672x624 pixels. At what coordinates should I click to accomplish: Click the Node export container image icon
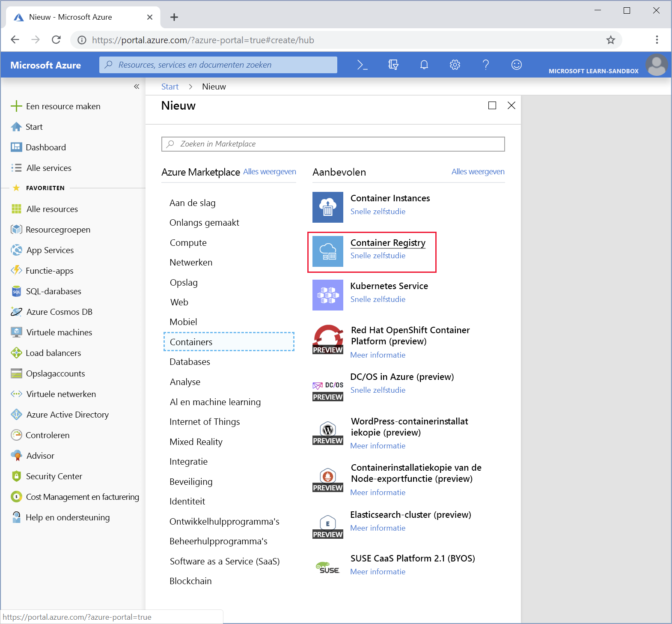pyautogui.click(x=328, y=480)
